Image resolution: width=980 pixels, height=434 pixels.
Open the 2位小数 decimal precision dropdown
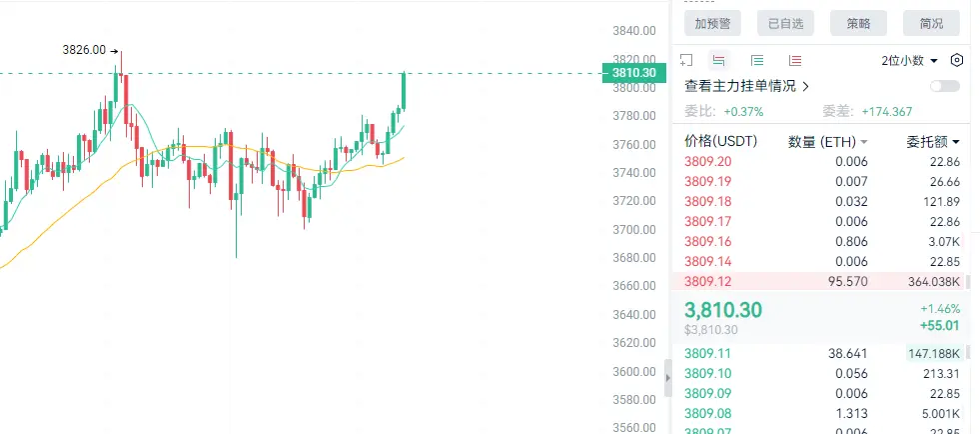coord(909,61)
